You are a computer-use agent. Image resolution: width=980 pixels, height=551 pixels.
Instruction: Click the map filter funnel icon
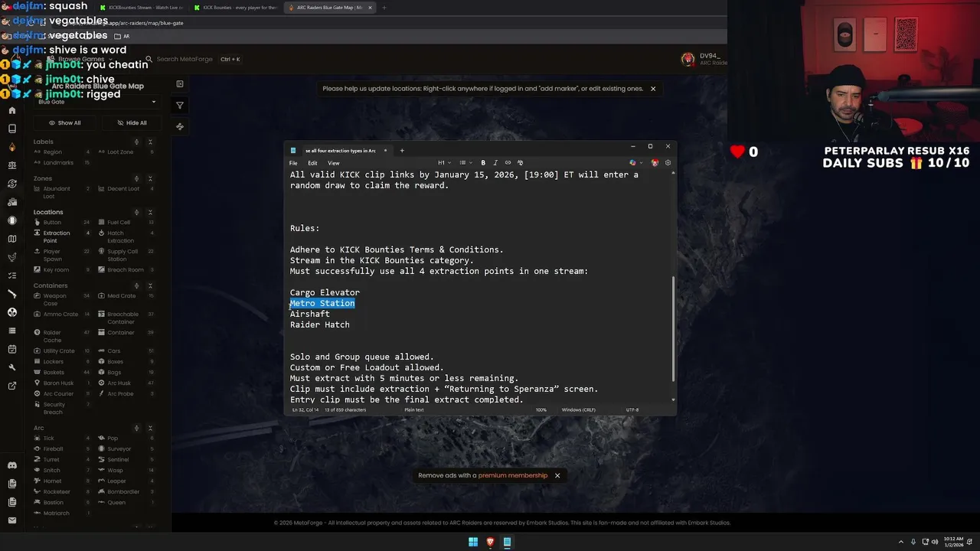(180, 106)
